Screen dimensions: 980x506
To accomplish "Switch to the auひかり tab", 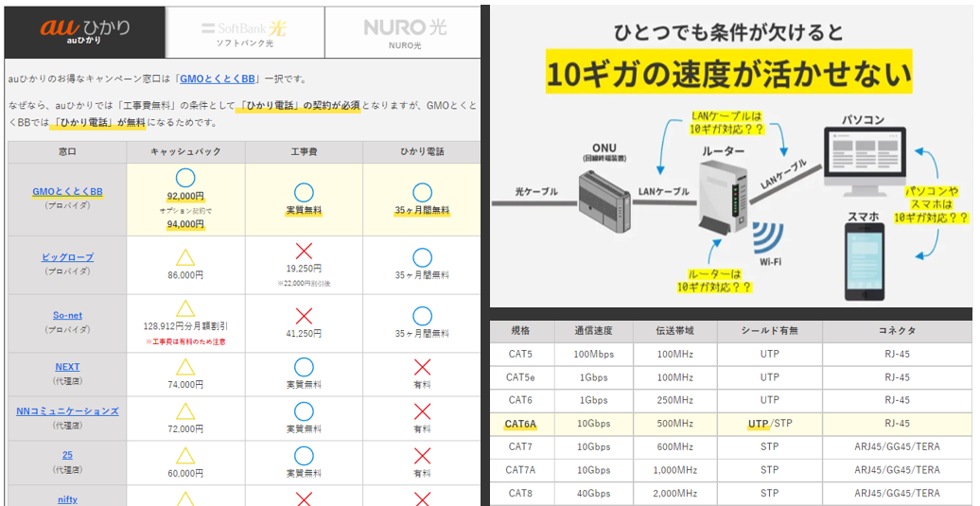I will coord(85,32).
